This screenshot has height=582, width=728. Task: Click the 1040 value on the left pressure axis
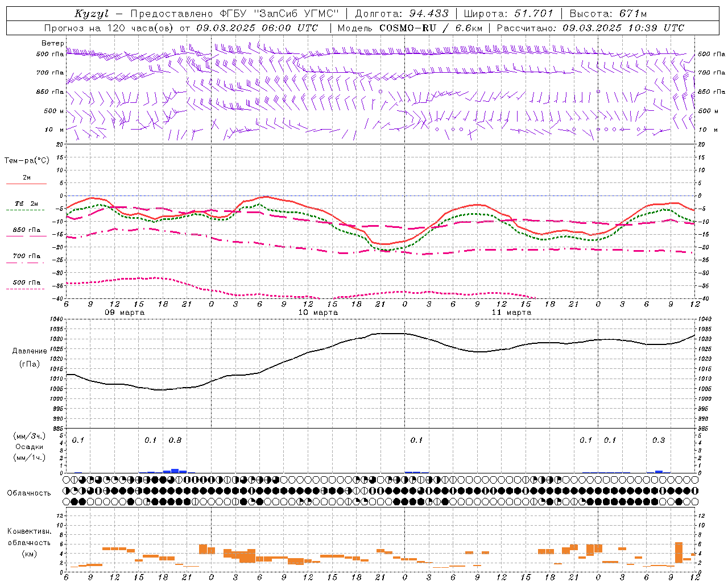[57, 319]
